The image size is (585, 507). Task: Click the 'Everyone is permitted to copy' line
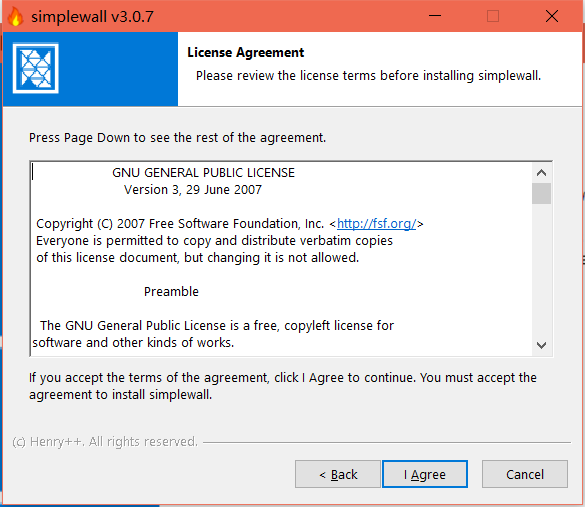[214, 241]
